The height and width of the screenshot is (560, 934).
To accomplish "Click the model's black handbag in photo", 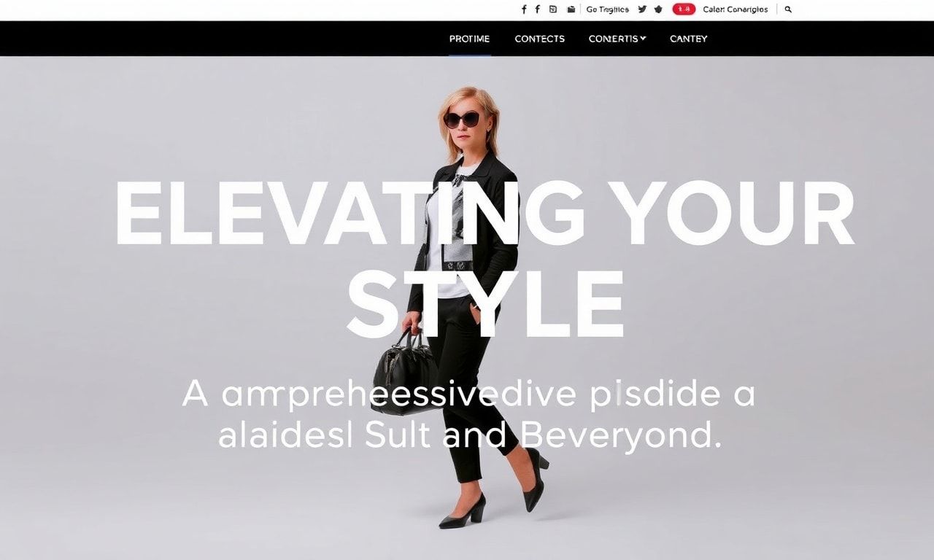I will coord(406,372).
